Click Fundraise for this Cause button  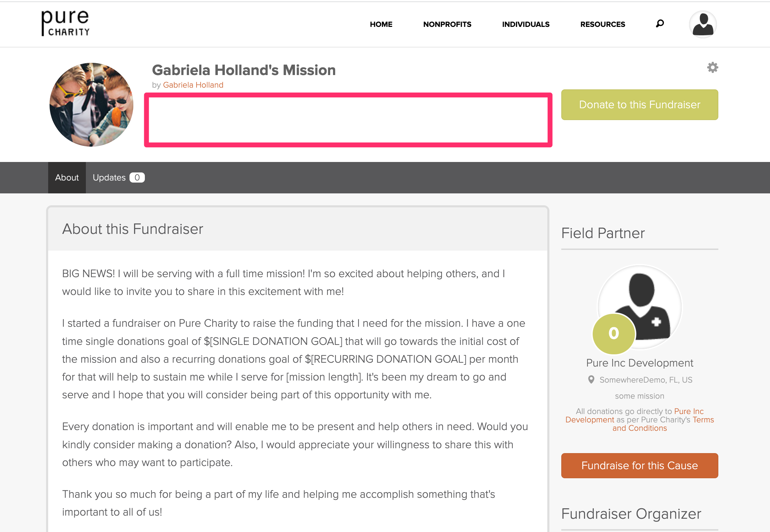[639, 465]
